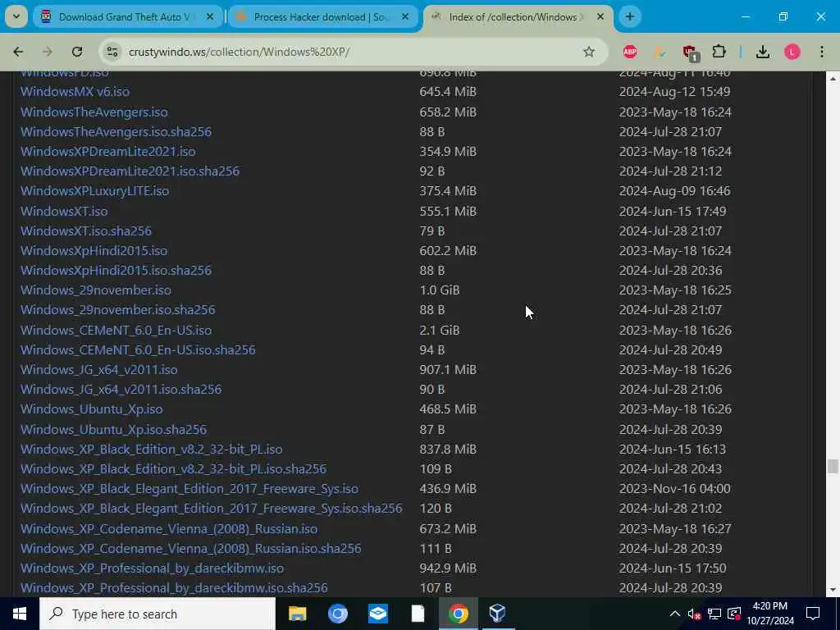Open the blank document taskbar icon
The height and width of the screenshot is (630, 840).
coord(418,614)
